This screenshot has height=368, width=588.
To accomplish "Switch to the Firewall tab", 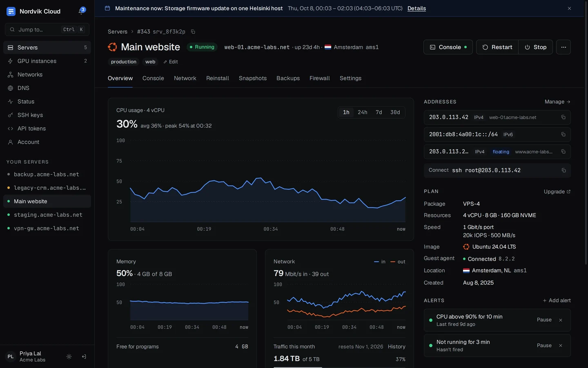I will 320,78.
